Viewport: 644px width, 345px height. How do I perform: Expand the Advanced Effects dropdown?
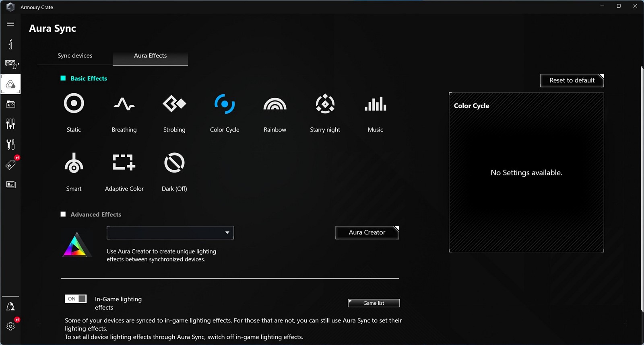click(170, 232)
